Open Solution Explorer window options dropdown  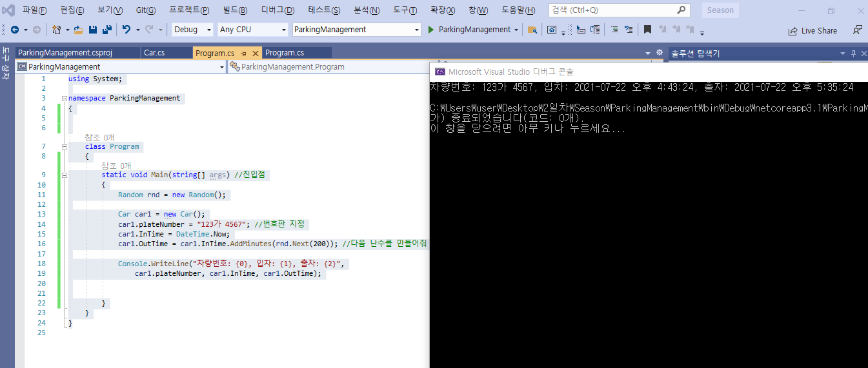(842, 53)
